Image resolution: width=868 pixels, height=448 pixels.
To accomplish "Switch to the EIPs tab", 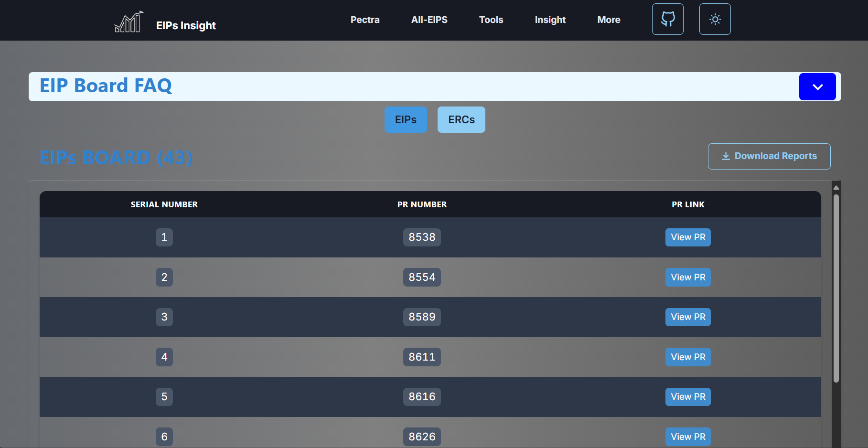I will (x=406, y=119).
